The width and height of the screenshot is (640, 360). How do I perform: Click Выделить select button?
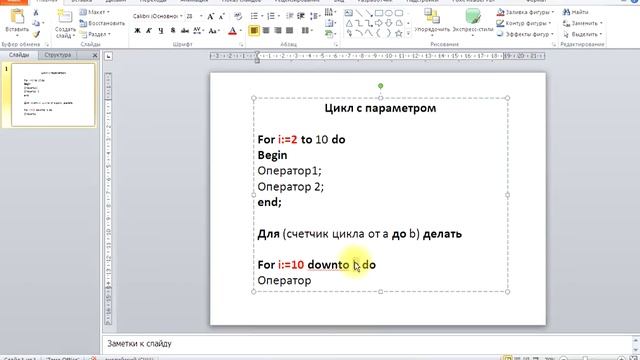click(582, 34)
